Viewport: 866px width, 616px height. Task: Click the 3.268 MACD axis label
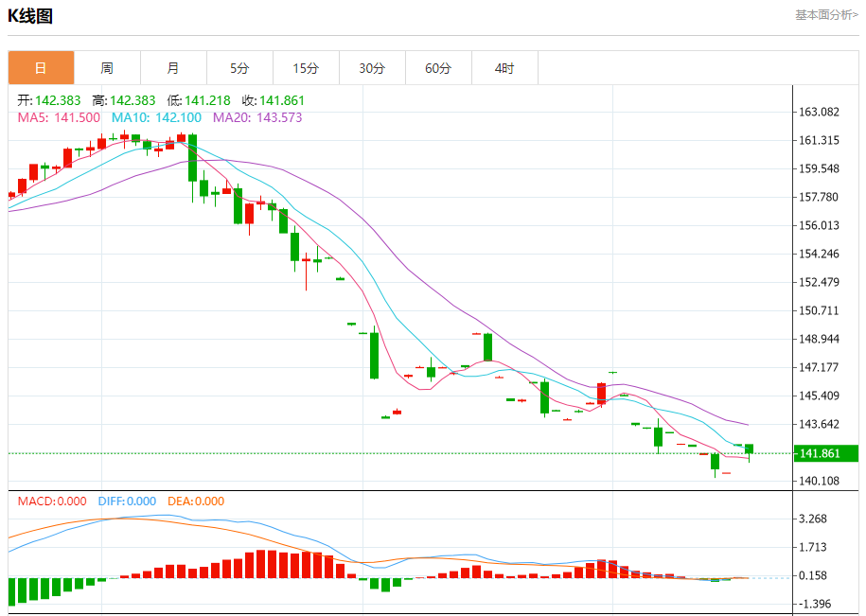(813, 519)
